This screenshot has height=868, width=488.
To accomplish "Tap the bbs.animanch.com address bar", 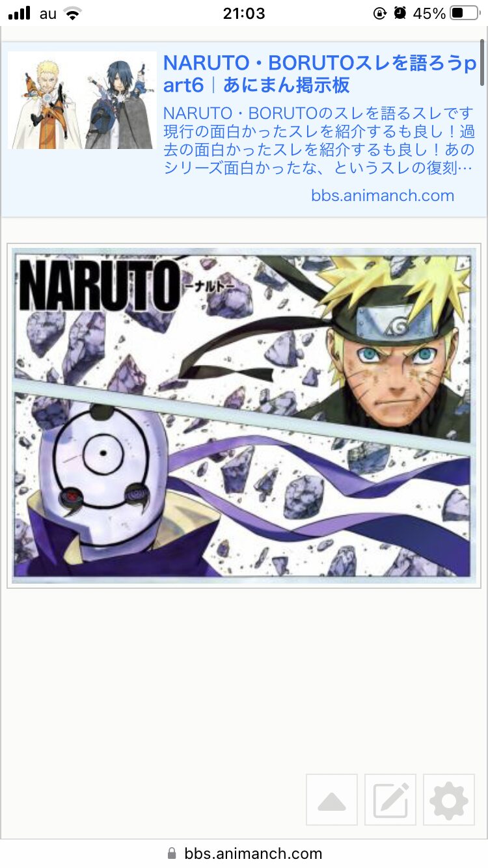I will (x=244, y=853).
